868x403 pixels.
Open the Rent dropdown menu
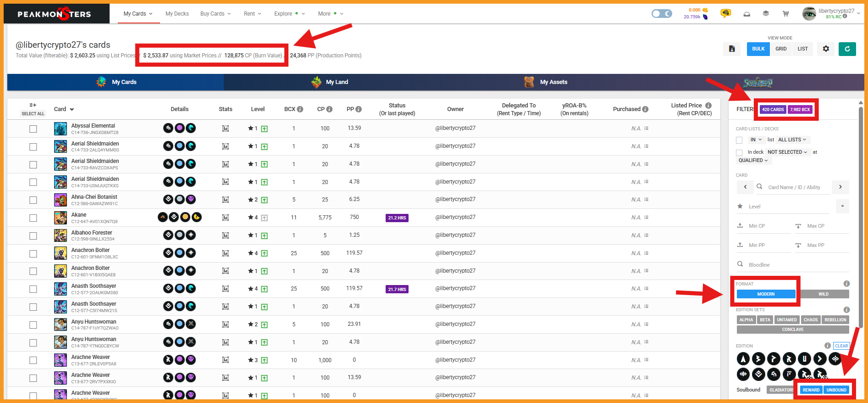pyautogui.click(x=253, y=14)
